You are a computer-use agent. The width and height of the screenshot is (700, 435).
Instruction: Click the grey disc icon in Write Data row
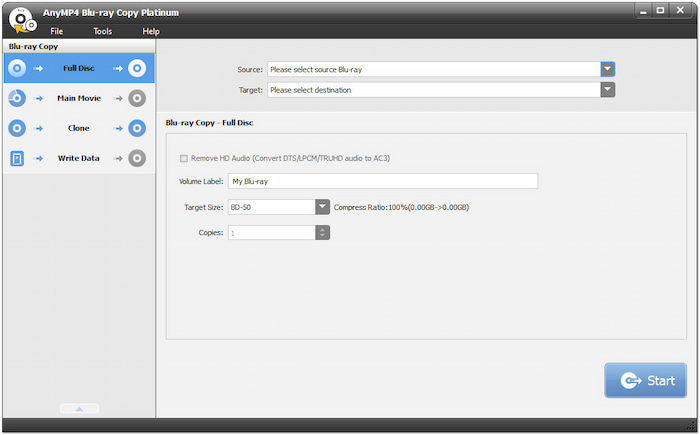coord(137,158)
